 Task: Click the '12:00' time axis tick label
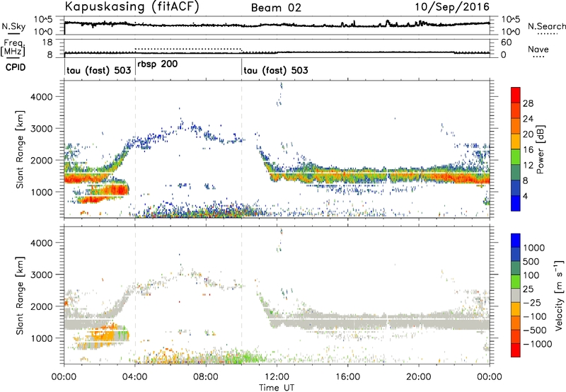point(277,377)
